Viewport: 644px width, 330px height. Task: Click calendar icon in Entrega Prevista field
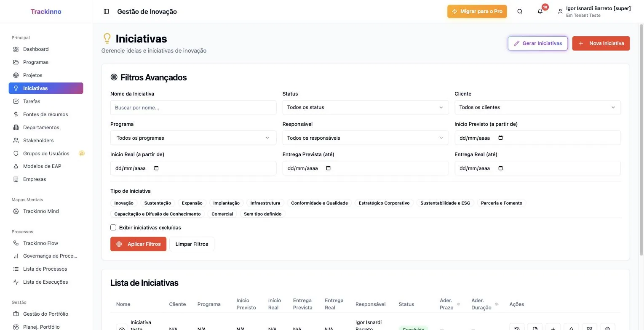tap(329, 168)
